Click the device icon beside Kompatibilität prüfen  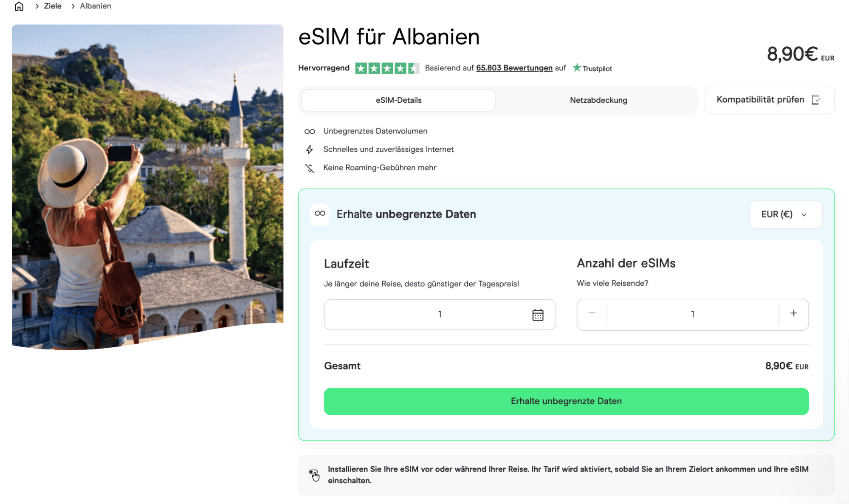(x=816, y=100)
